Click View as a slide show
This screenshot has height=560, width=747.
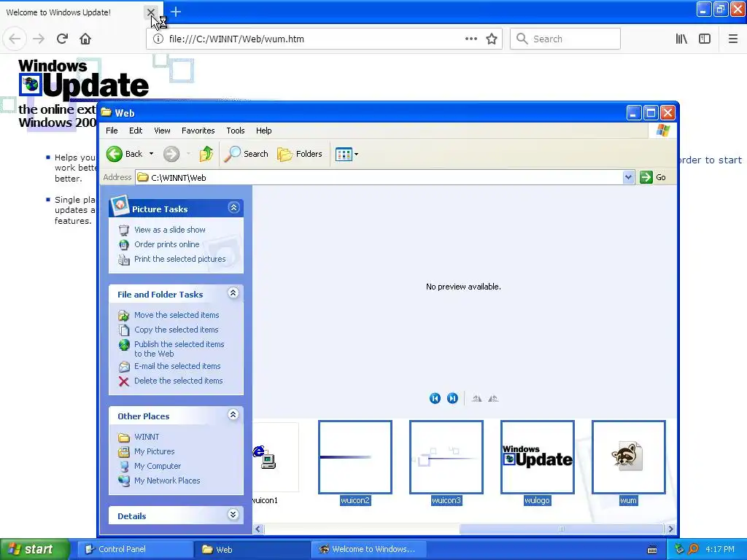[x=169, y=230]
